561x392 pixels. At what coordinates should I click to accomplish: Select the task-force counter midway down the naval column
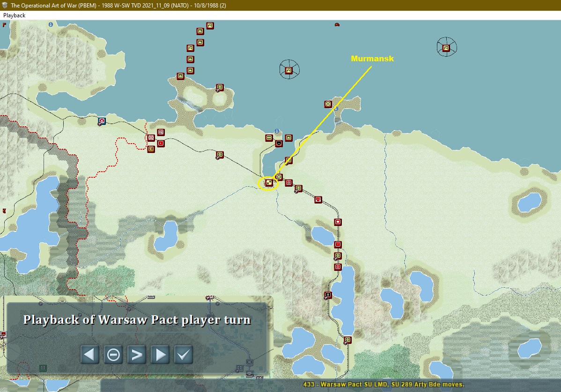tap(190, 48)
